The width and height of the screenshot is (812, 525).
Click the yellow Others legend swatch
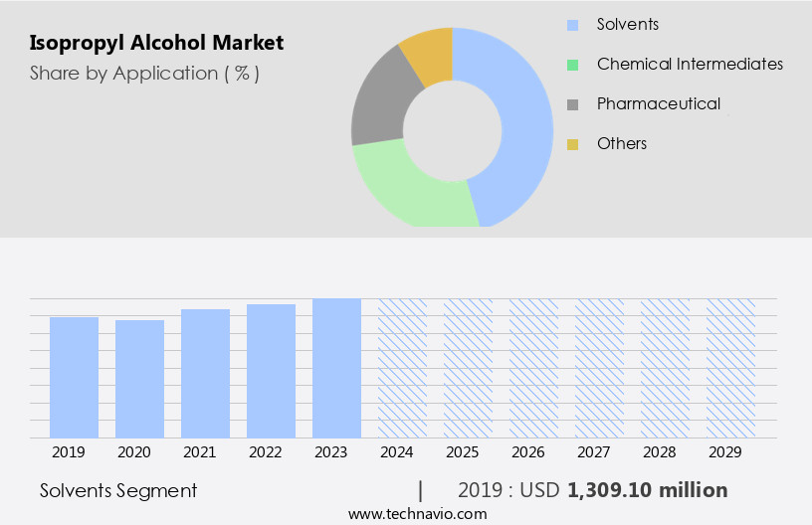pyautogui.click(x=572, y=144)
